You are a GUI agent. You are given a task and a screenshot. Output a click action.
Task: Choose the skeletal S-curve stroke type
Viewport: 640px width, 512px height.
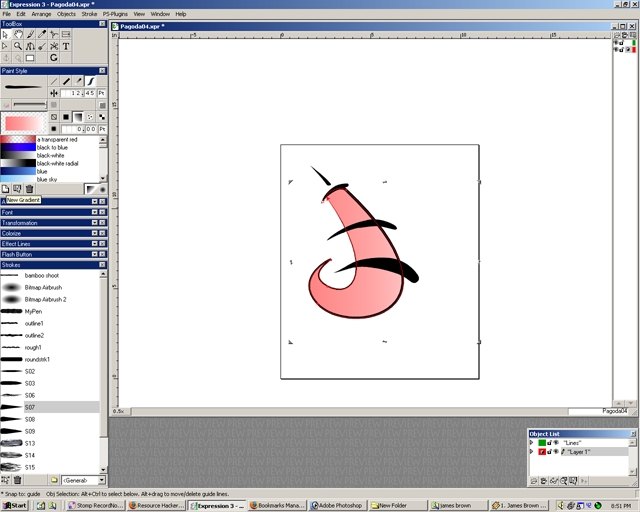click(x=90, y=81)
